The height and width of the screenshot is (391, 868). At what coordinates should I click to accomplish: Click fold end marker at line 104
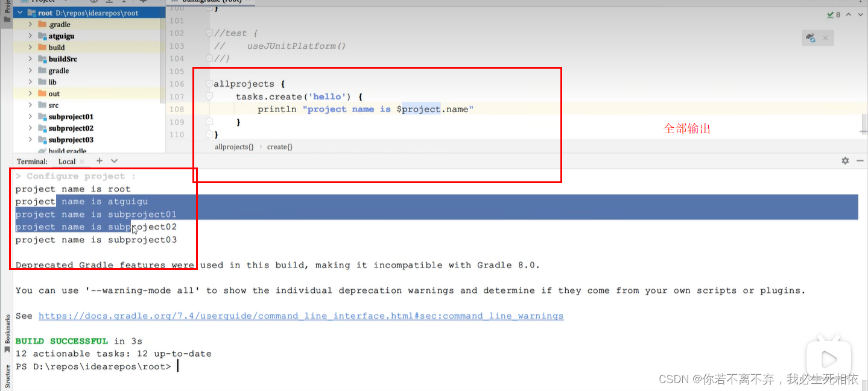click(x=209, y=58)
